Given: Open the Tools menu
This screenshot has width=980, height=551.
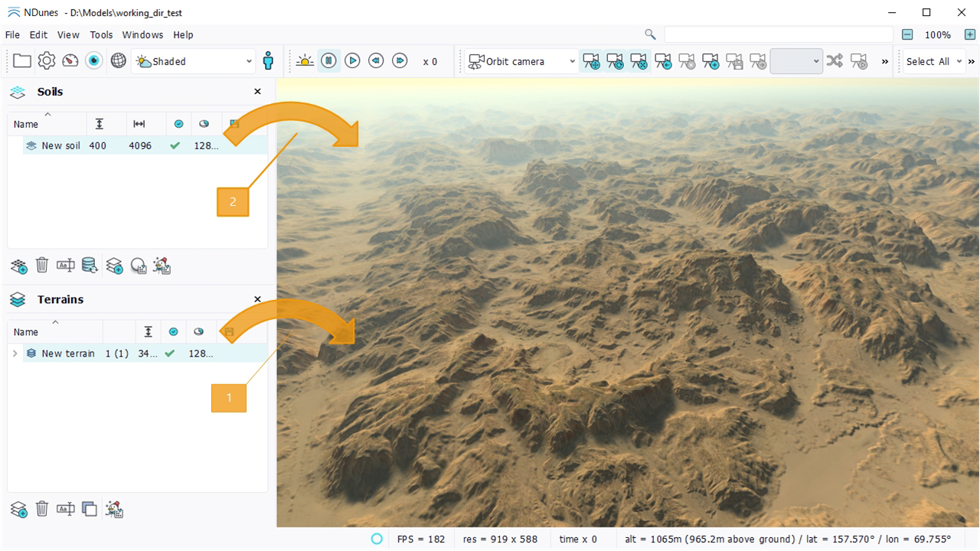Looking at the screenshot, I should point(101,34).
